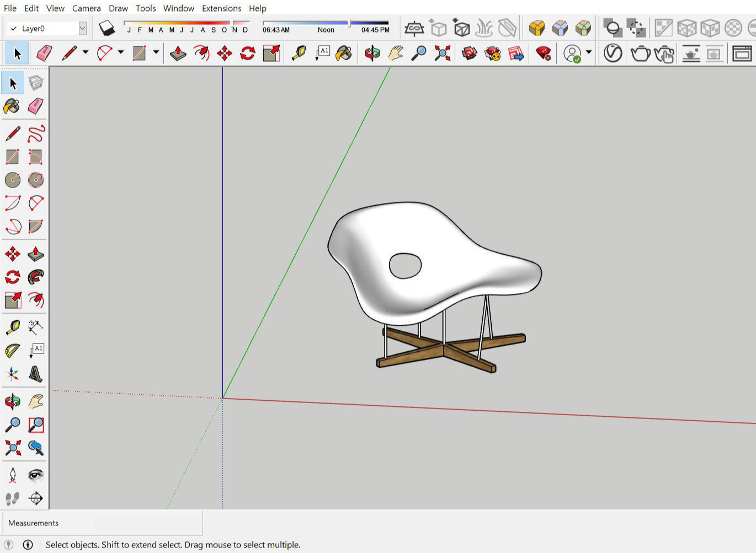Image resolution: width=756 pixels, height=553 pixels.
Task: Open the Extension Manager ruby icon
Action: (544, 53)
